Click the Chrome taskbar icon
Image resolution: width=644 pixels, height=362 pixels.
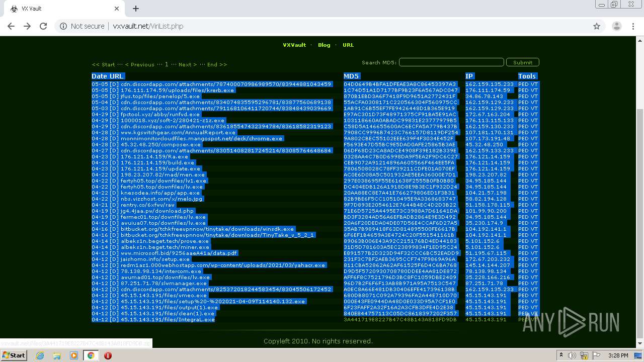pyautogui.click(x=91, y=355)
